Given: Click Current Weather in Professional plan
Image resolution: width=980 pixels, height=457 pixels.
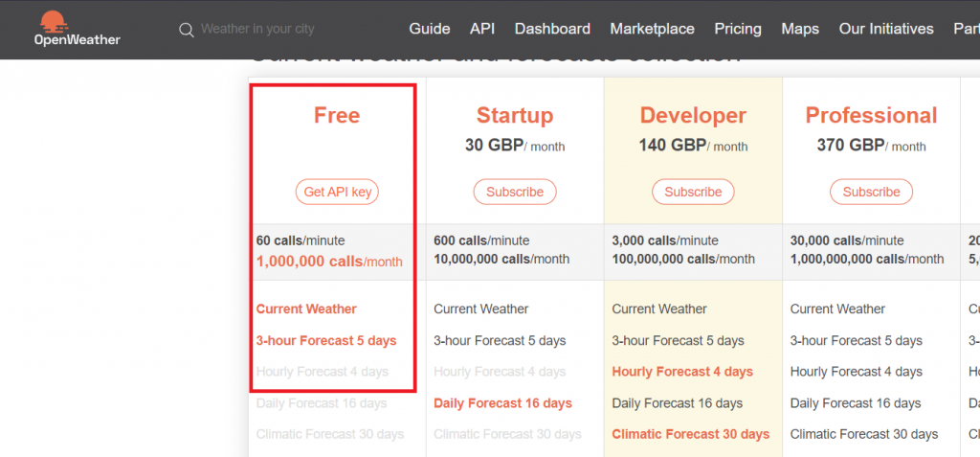Looking at the screenshot, I should (837, 308).
